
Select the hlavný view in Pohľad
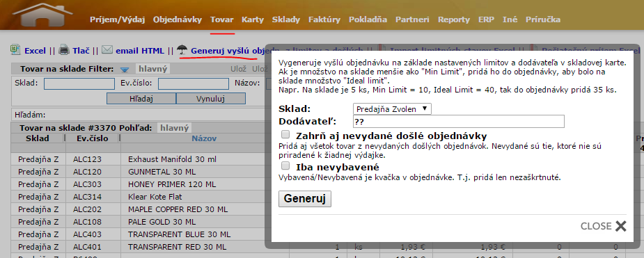174,127
